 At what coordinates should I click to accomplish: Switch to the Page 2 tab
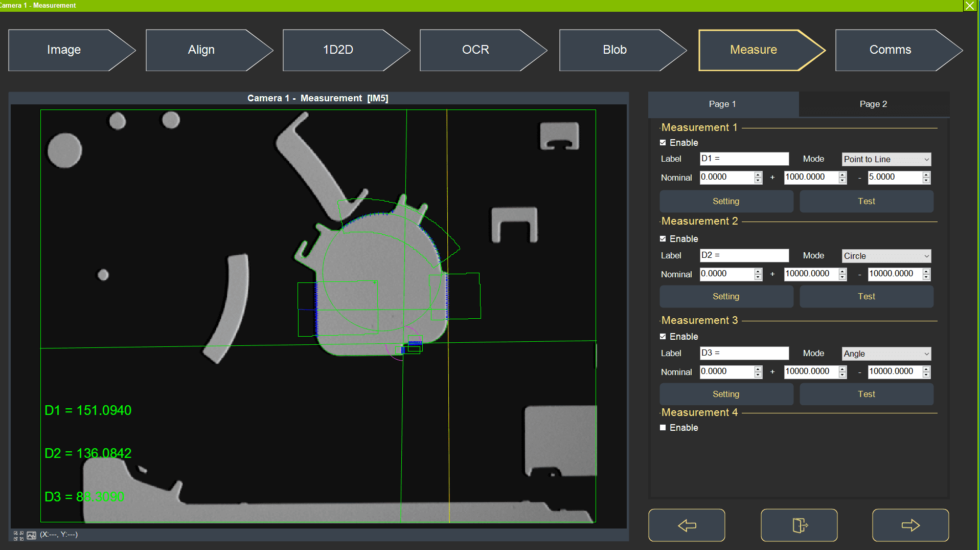coord(874,104)
